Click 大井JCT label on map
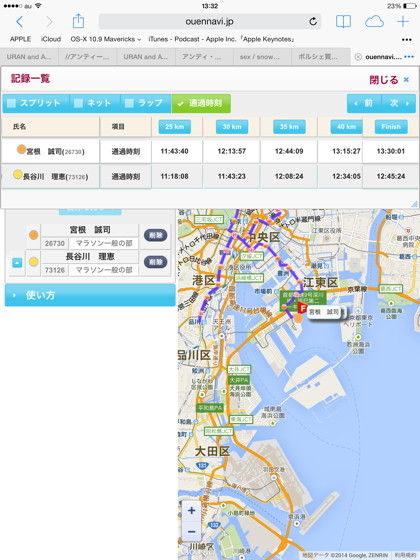 [x=239, y=369]
